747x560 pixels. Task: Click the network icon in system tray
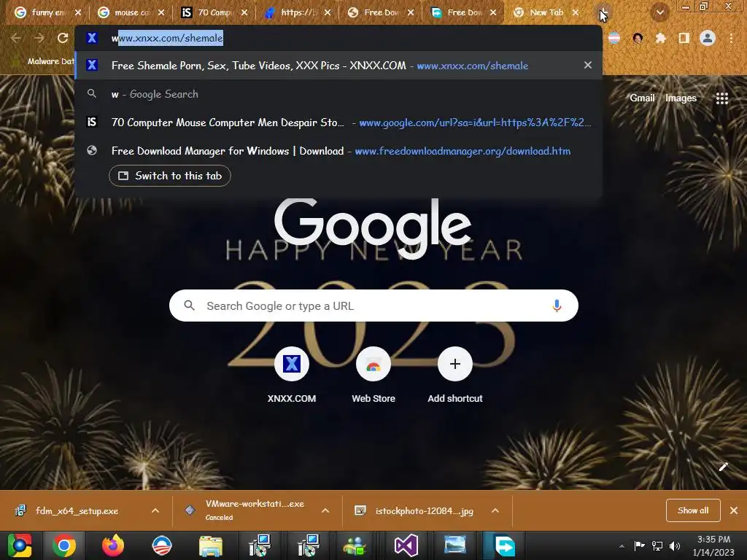(x=657, y=545)
